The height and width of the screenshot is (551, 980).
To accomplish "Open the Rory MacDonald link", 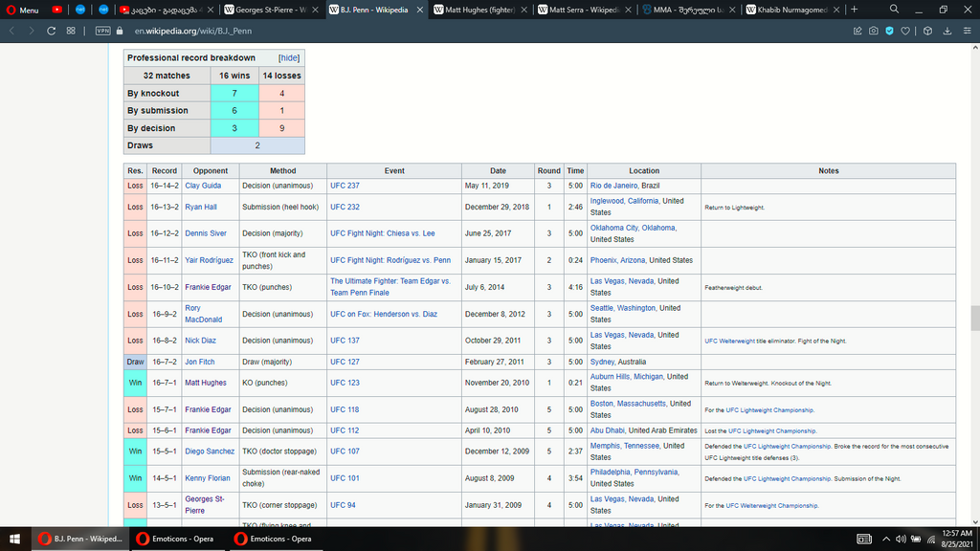I will pos(203,314).
